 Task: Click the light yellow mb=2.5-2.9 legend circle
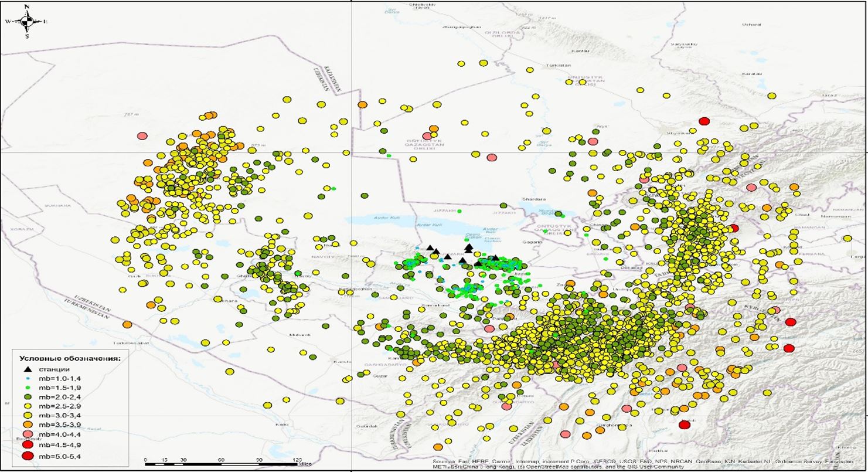tap(27, 406)
